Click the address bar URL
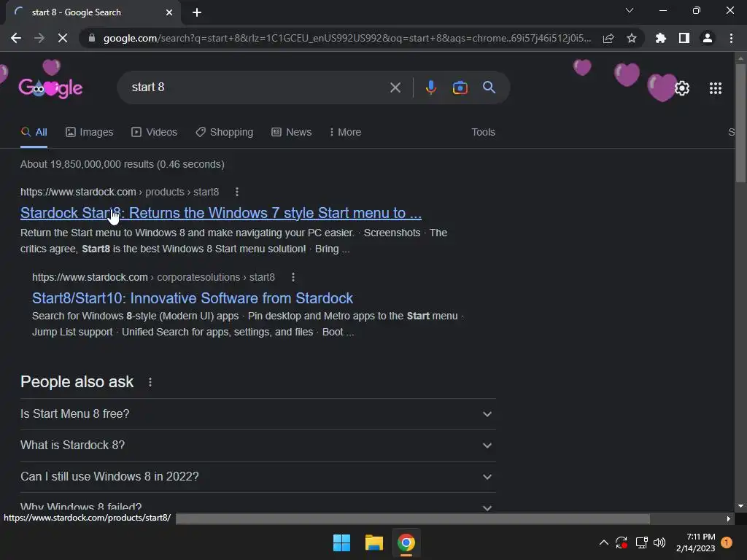Screen dimensions: 747x560 pos(347,38)
